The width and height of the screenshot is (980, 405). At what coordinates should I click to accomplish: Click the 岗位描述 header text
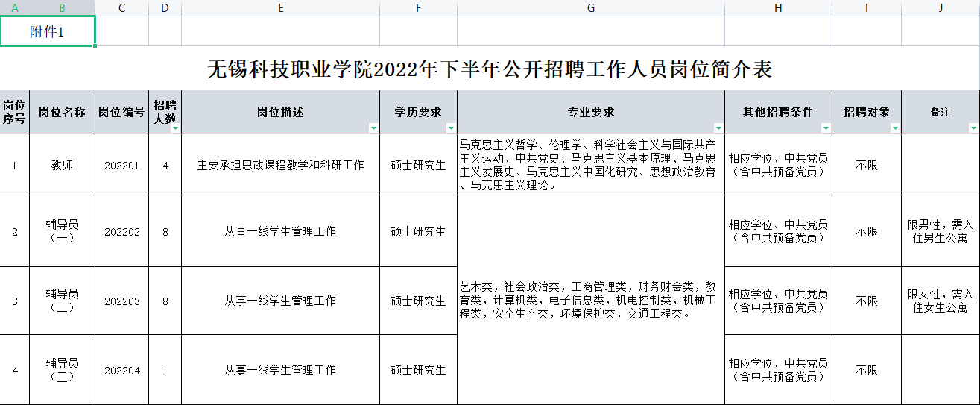[x=280, y=113]
